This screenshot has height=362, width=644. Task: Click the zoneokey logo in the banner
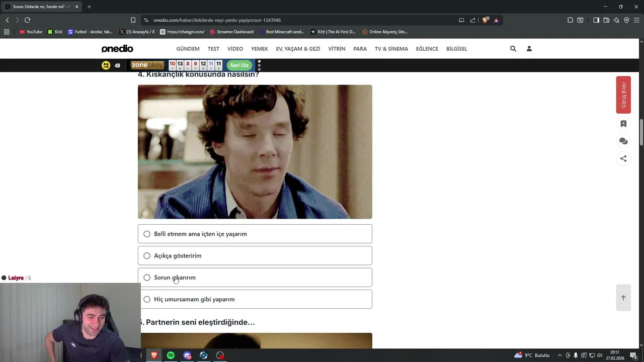click(x=147, y=65)
